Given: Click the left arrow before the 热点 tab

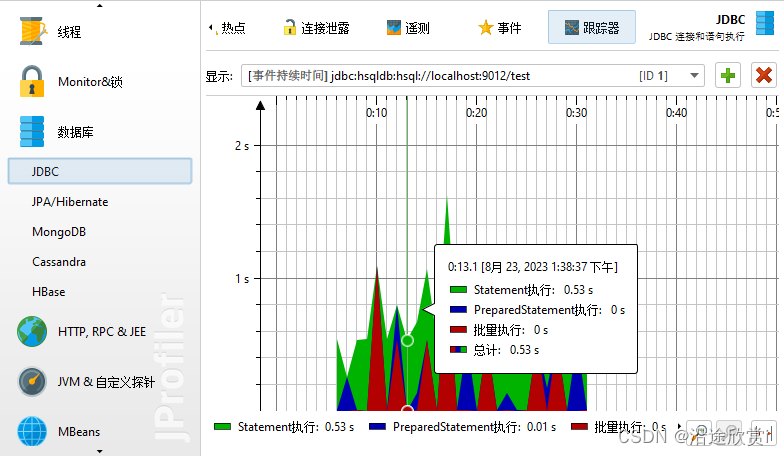Looking at the screenshot, I should point(210,28).
